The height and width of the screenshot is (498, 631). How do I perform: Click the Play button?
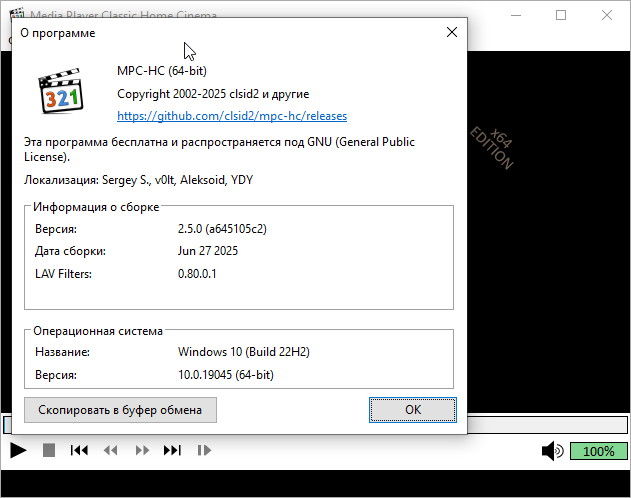point(18,451)
